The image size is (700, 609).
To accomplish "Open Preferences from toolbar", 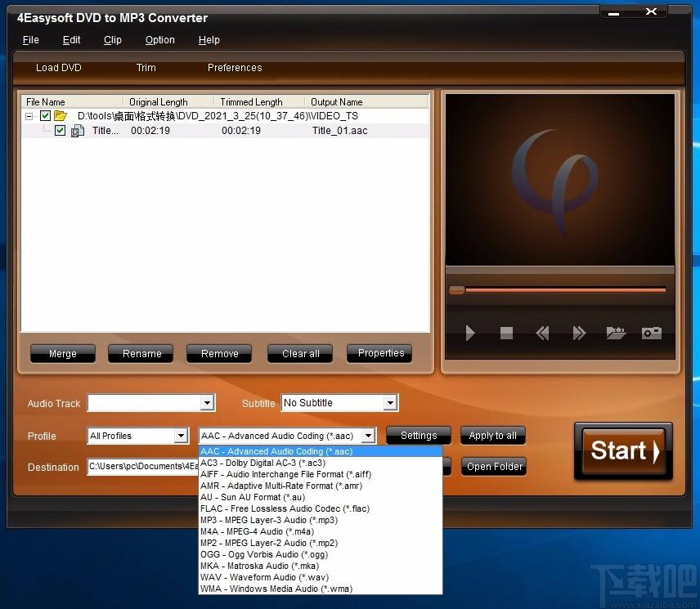I will tap(235, 68).
